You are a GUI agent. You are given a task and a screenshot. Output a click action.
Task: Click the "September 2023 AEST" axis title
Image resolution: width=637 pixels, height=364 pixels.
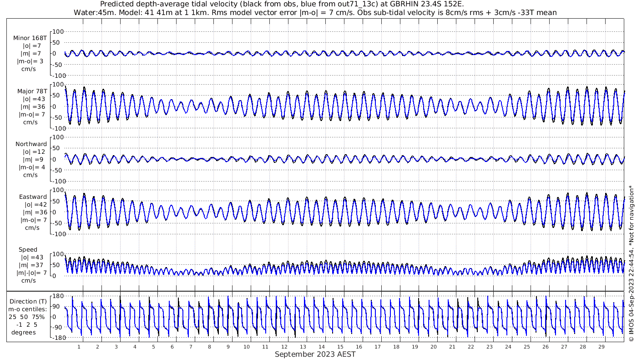click(x=315, y=354)
